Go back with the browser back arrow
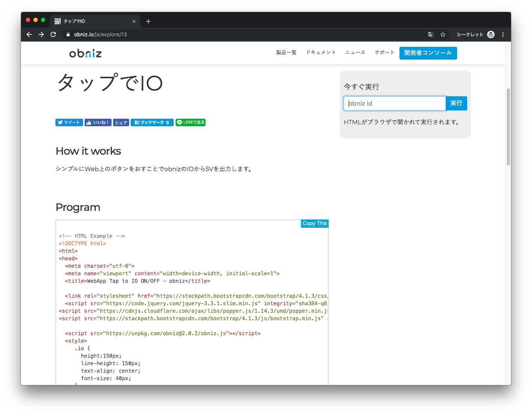 tap(29, 34)
